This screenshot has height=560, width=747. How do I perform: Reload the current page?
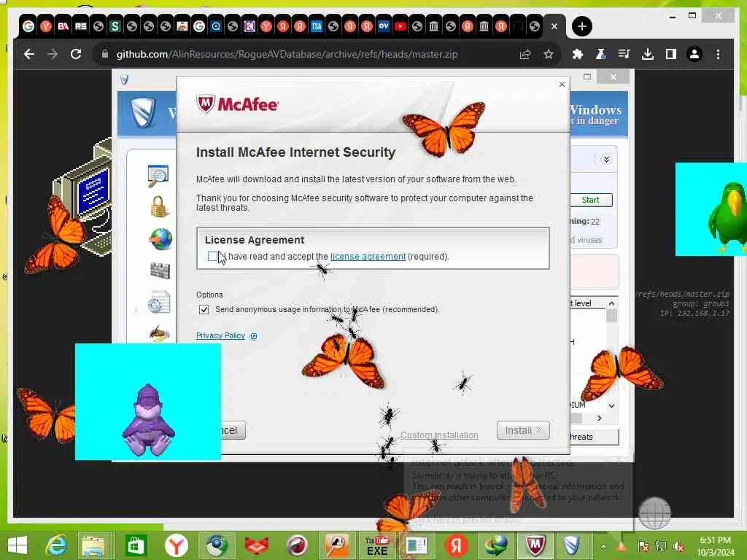pyautogui.click(x=76, y=54)
